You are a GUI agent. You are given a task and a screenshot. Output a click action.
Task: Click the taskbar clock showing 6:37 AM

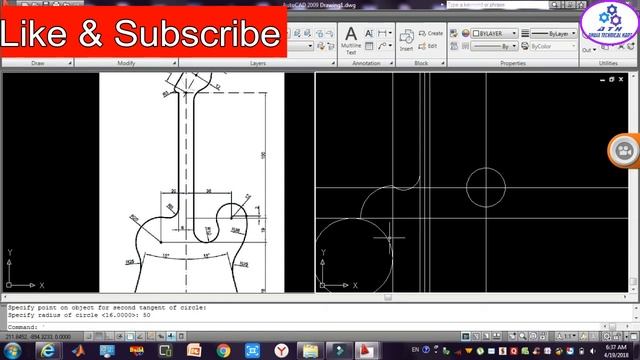click(616, 351)
